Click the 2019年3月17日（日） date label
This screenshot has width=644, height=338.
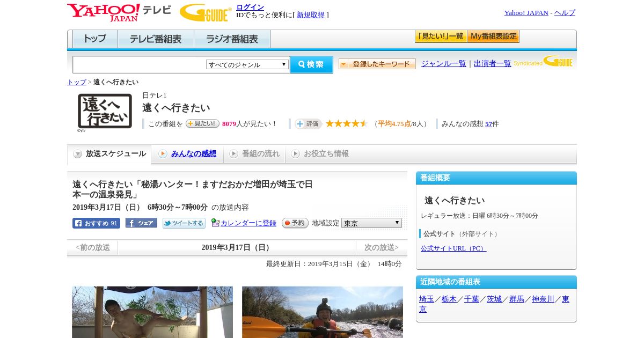237,247
